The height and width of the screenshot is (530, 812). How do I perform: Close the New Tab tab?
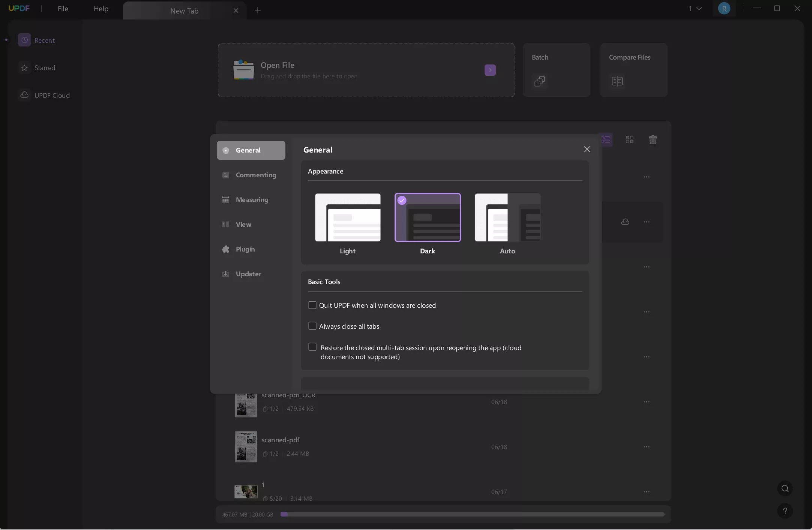[236, 10]
